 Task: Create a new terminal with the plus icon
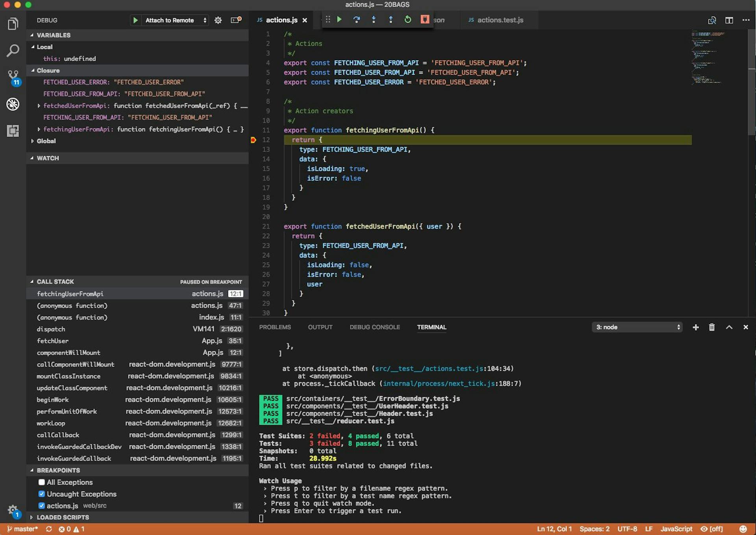click(x=695, y=327)
